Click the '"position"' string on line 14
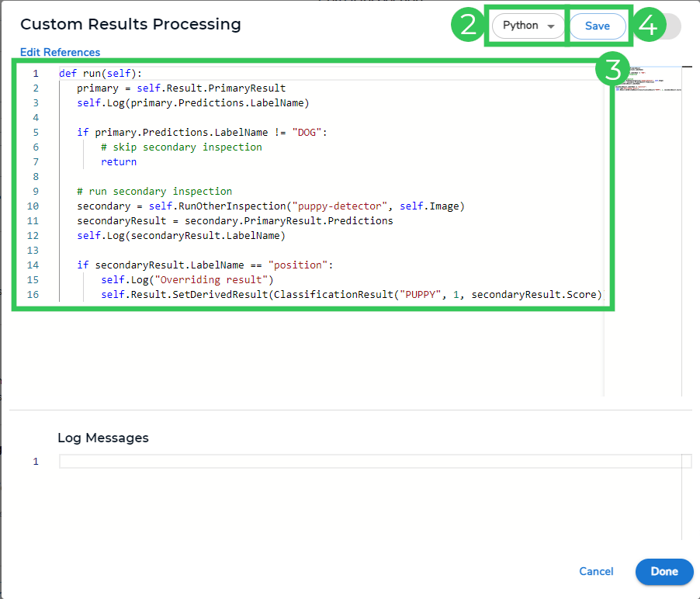 (x=298, y=265)
